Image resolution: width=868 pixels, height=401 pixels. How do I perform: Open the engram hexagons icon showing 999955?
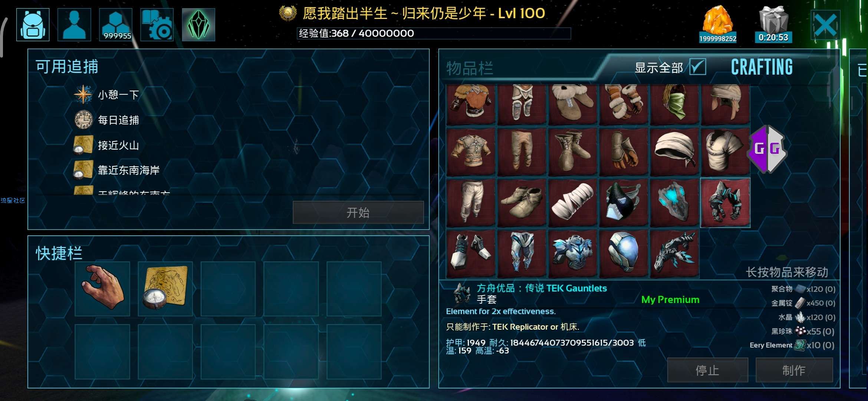coord(116,25)
